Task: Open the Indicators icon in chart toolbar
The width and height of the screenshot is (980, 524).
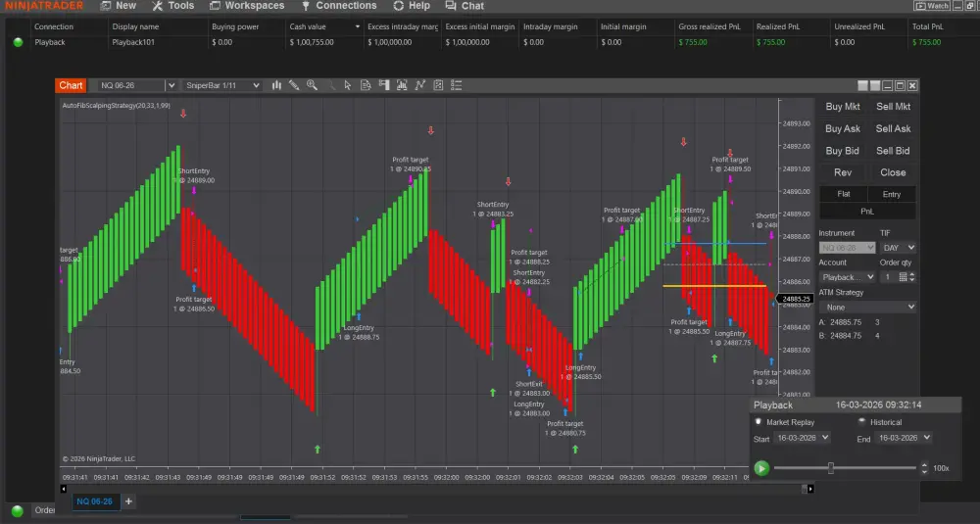Action: (402, 86)
